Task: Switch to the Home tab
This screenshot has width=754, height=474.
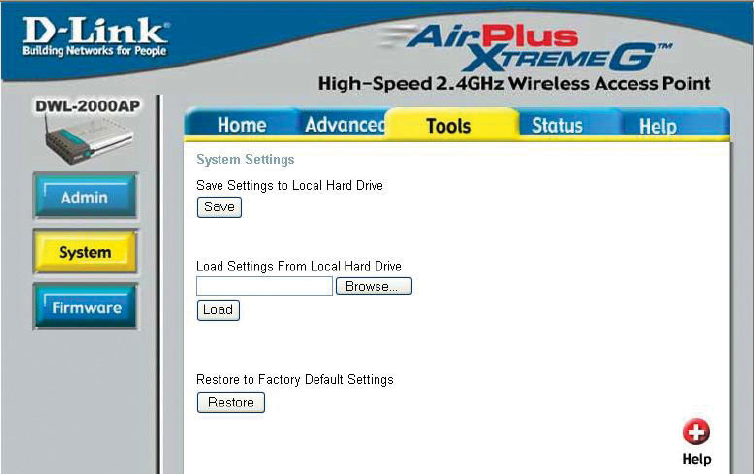Action: point(241,125)
